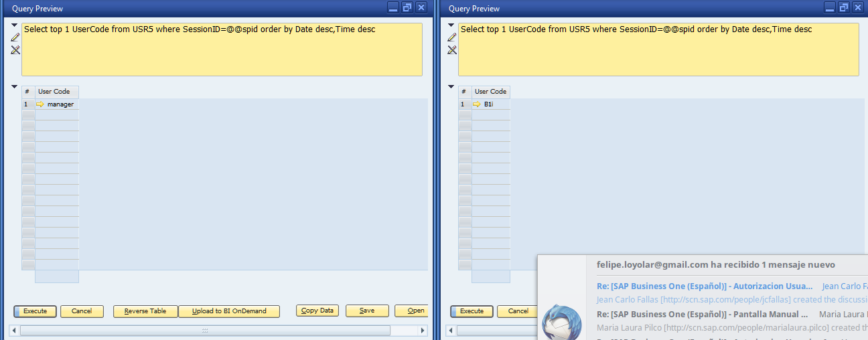The height and width of the screenshot is (340, 868).
Task: Collapse query text area in right window
Action: tap(451, 25)
